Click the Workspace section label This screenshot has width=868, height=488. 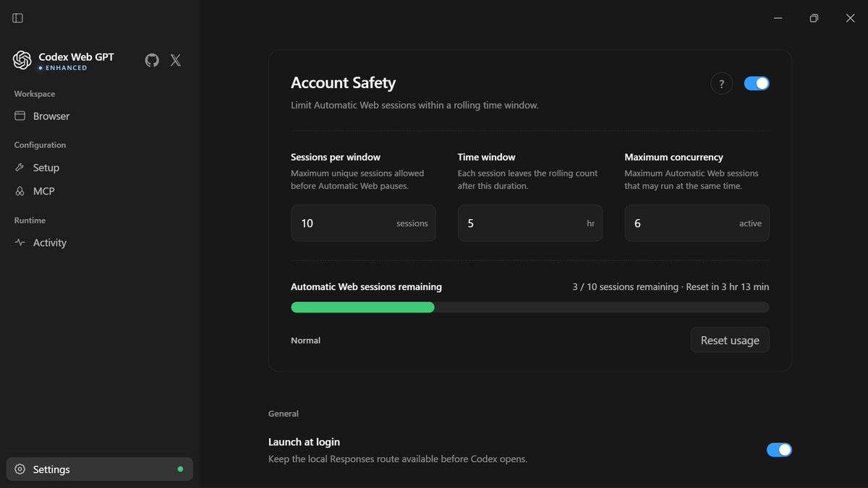tap(35, 94)
